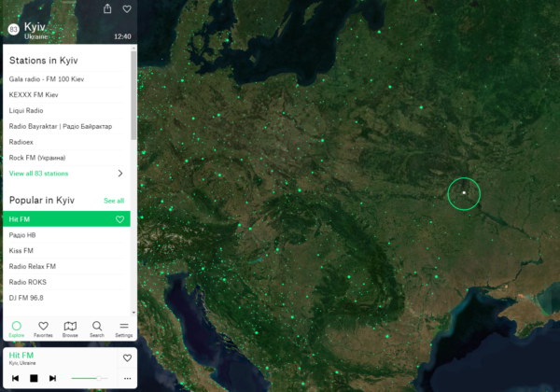Expand the chevron next to View all stations
The width and height of the screenshot is (560, 392).
pyautogui.click(x=120, y=174)
